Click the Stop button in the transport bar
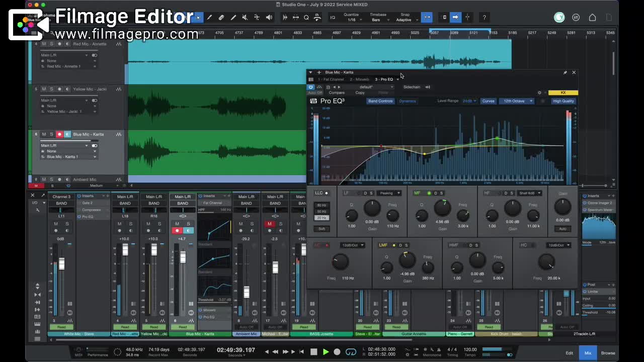This screenshot has width=644, height=362. tap(314, 352)
